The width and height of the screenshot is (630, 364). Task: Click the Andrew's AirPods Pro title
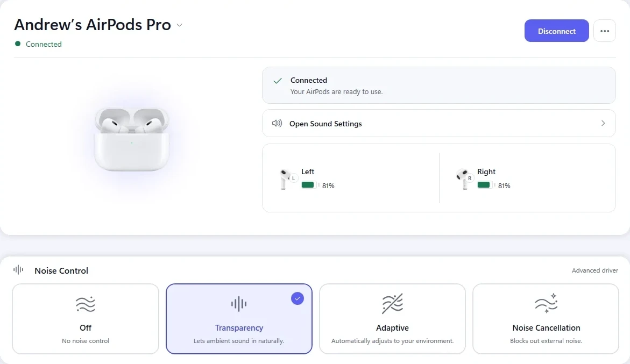pyautogui.click(x=93, y=25)
